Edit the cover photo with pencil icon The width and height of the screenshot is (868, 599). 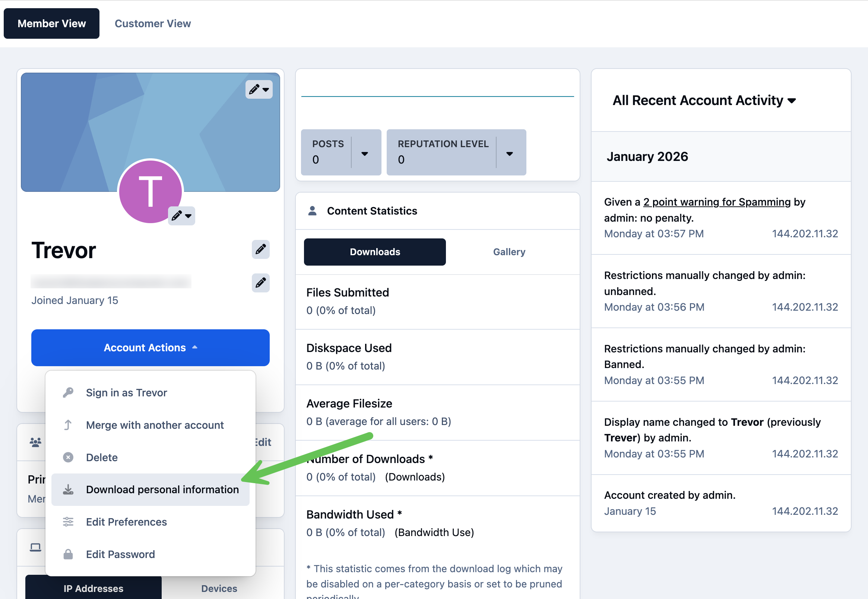tap(259, 89)
